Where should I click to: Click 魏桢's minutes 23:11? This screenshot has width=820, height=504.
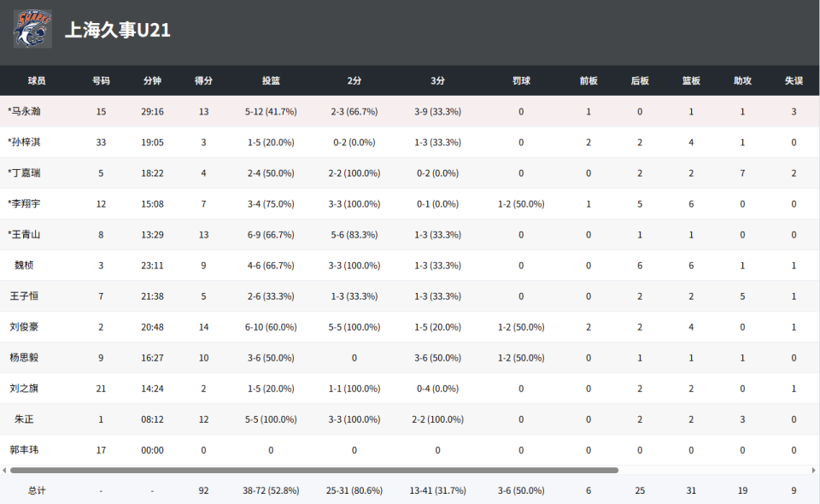(152, 266)
